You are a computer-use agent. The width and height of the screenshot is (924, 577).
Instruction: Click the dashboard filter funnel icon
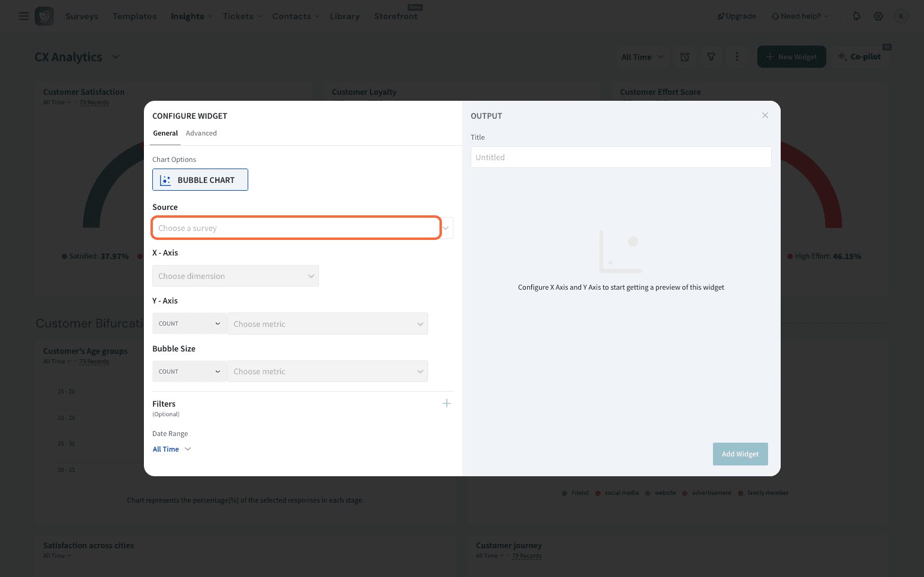(x=711, y=57)
